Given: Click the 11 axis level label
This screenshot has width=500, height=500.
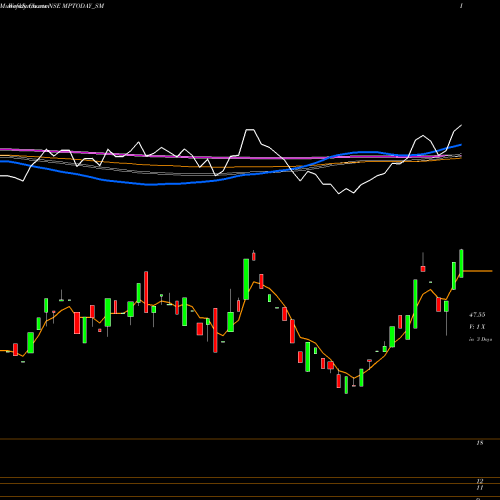Looking at the screenshot, I should click(480, 488).
